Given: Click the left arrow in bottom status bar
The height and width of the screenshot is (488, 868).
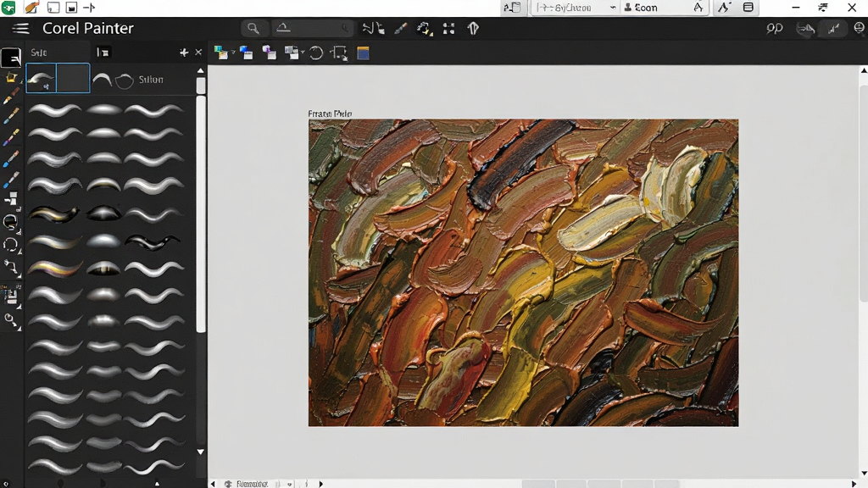Looking at the screenshot, I should coord(213,484).
